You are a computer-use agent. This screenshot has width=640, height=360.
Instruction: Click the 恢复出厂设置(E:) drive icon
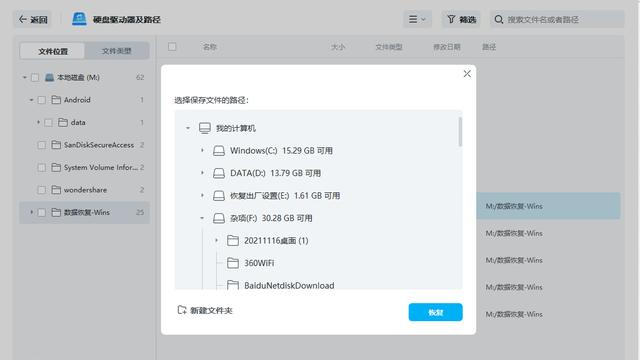pos(219,196)
